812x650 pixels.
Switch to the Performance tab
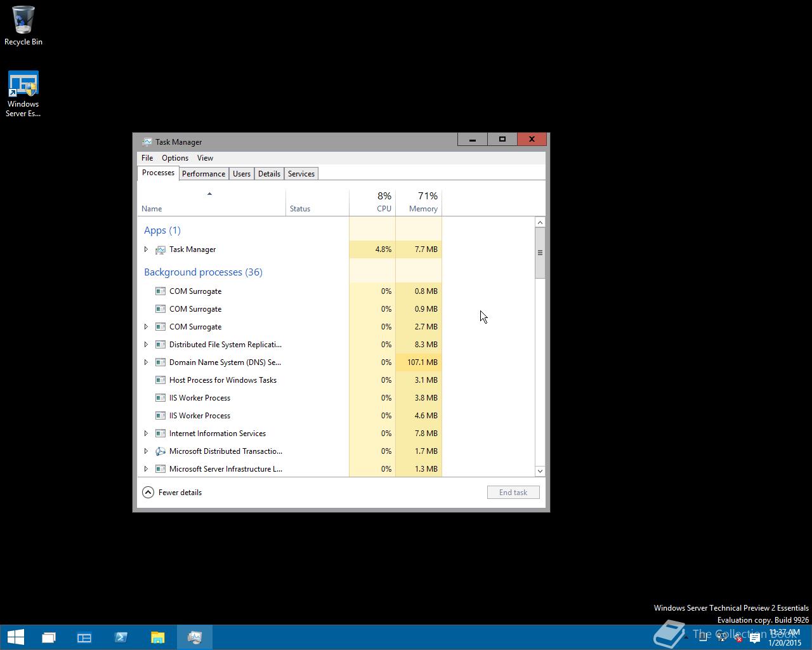204,174
